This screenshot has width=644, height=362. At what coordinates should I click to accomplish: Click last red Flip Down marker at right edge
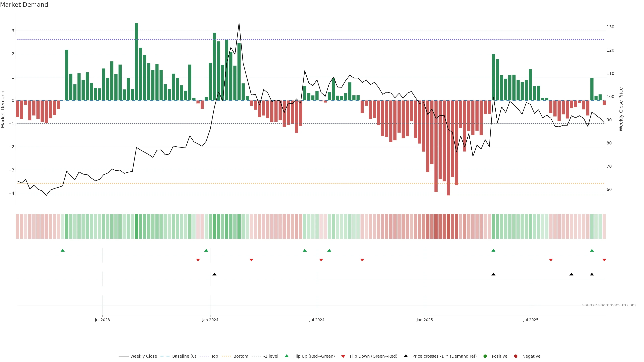coord(604,260)
